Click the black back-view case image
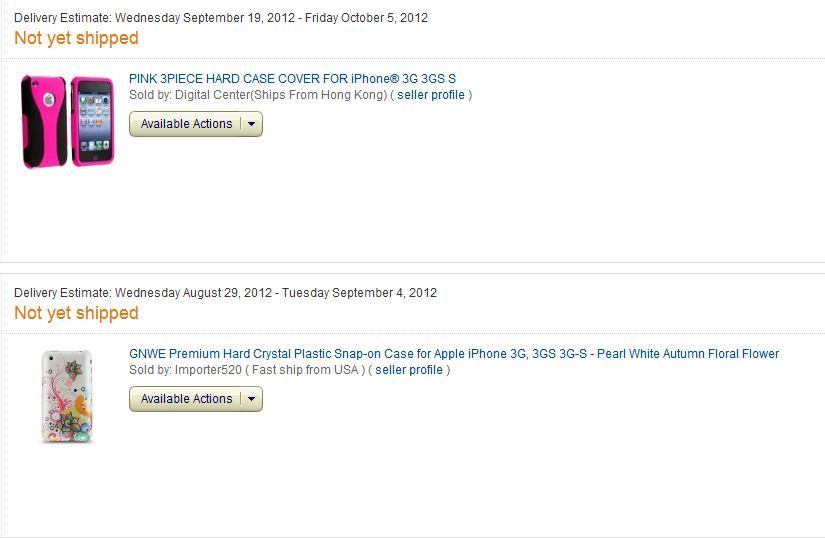 click(44, 122)
